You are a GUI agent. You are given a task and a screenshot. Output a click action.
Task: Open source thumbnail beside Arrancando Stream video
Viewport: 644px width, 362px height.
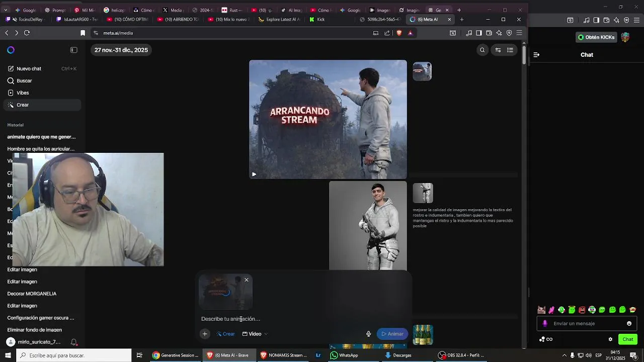point(422,71)
